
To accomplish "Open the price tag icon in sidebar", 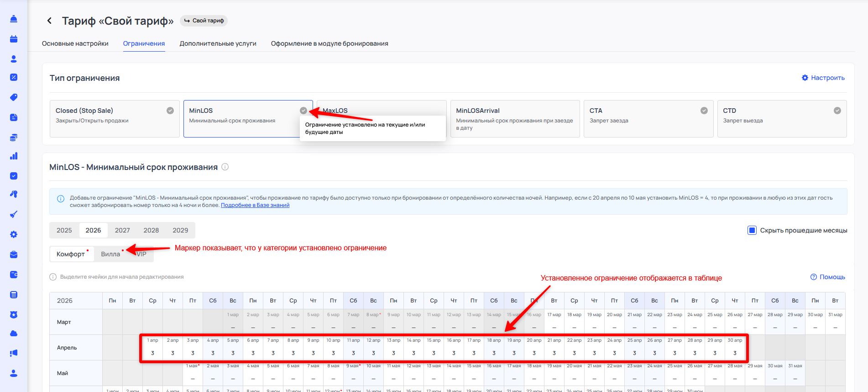I will click(x=14, y=97).
